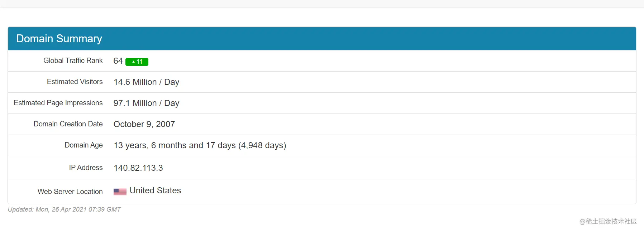Click the United States location text
Screen dimensions: 644x232
[x=155, y=190]
